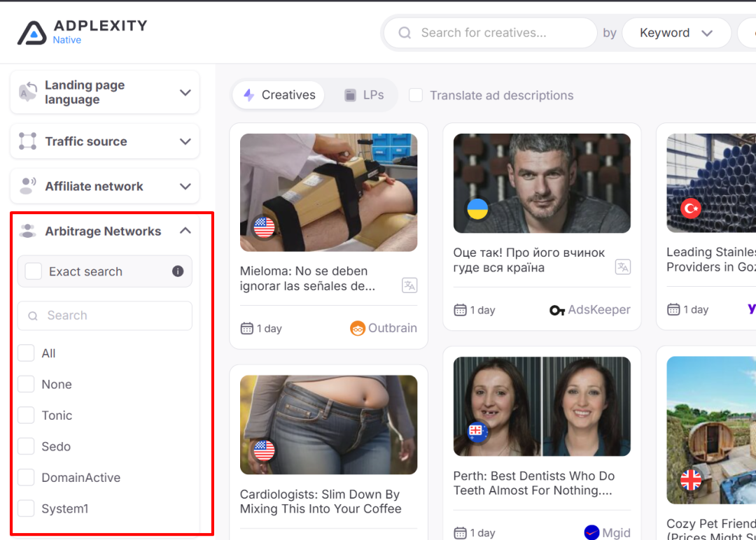This screenshot has height=540, width=756.
Task: Click the Exact search info icon
Action: 178,271
